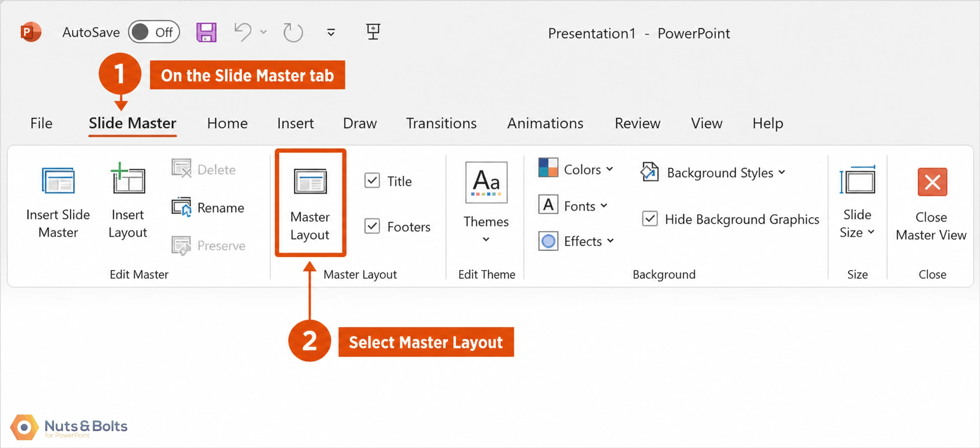Viewport: 980px width, 448px height.
Task: Toggle the AutoSave switch on
Action: pos(154,32)
